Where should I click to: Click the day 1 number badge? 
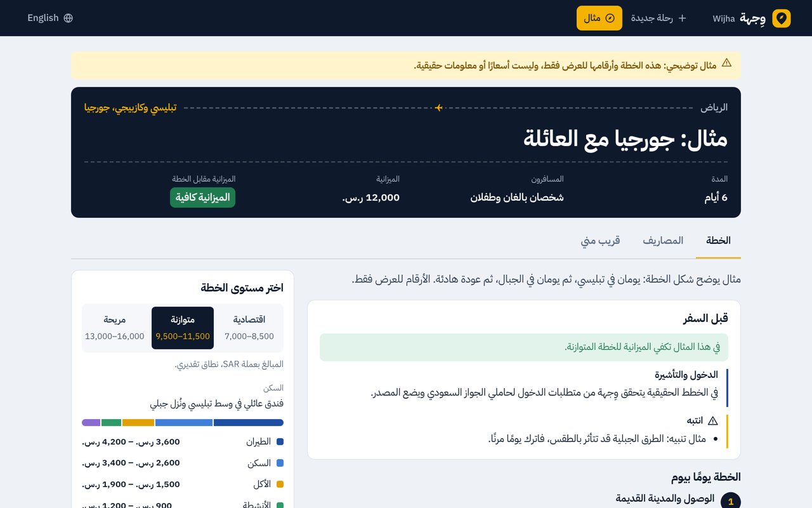[x=731, y=502]
